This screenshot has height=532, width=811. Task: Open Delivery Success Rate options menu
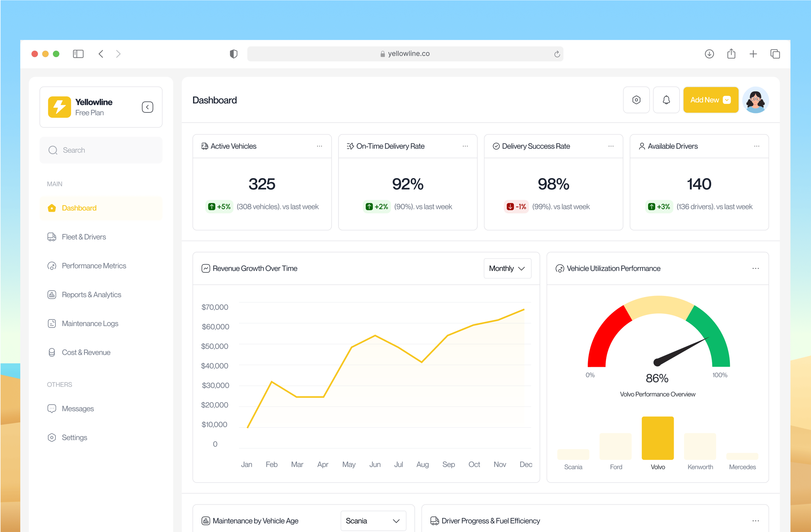coord(611,146)
